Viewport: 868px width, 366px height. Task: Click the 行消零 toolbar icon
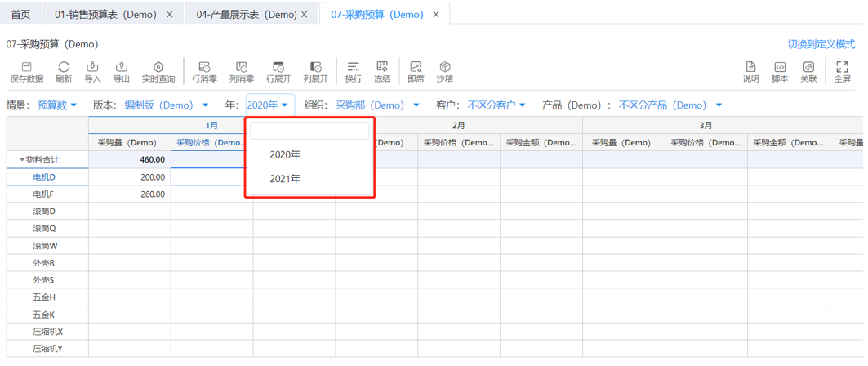pos(204,71)
